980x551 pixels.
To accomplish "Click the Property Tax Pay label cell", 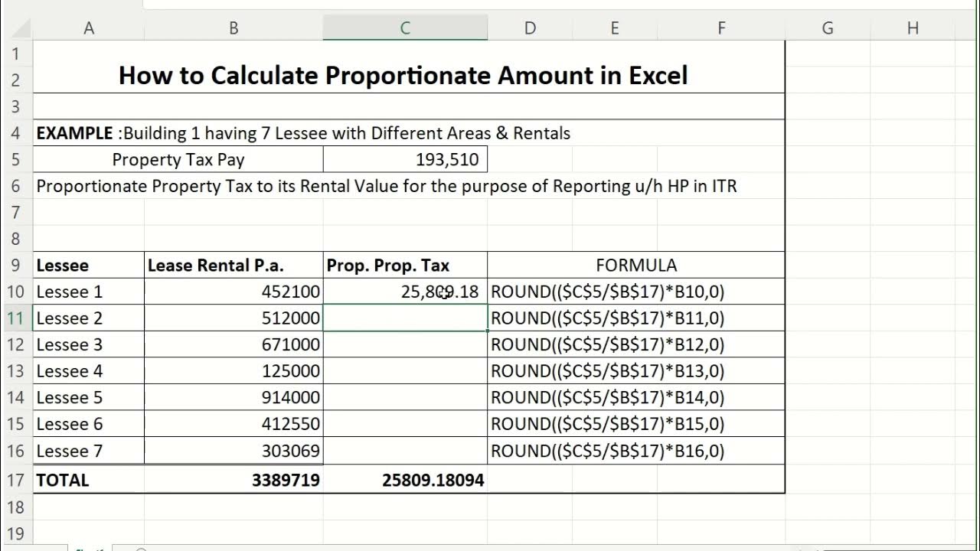I will (x=178, y=160).
